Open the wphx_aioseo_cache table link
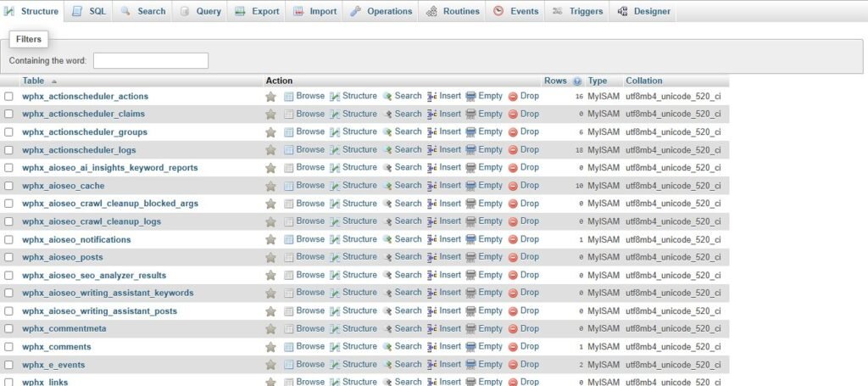Image resolution: width=868 pixels, height=386 pixels. [63, 186]
